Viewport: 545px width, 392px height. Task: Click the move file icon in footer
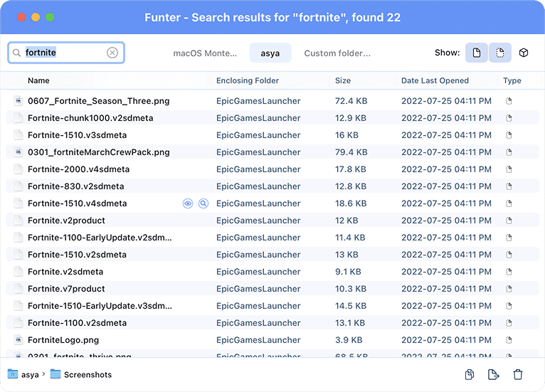(x=493, y=375)
